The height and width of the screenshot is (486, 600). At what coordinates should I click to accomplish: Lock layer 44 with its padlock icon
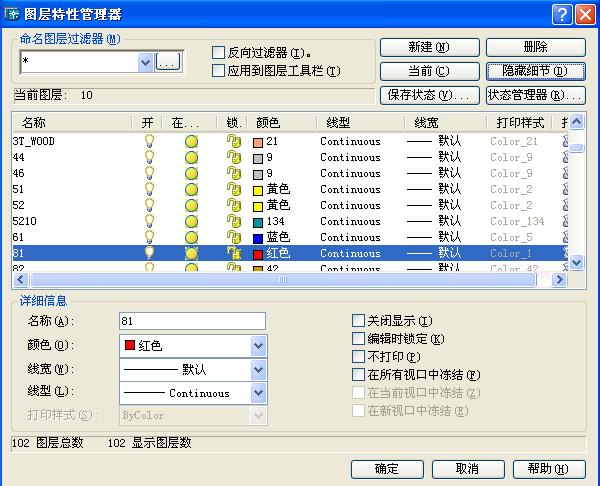coord(234,157)
